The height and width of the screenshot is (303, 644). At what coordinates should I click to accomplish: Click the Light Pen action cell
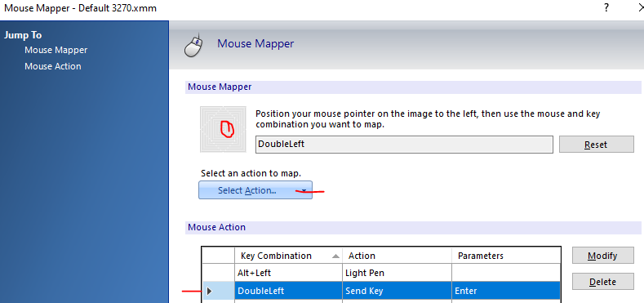(x=398, y=273)
